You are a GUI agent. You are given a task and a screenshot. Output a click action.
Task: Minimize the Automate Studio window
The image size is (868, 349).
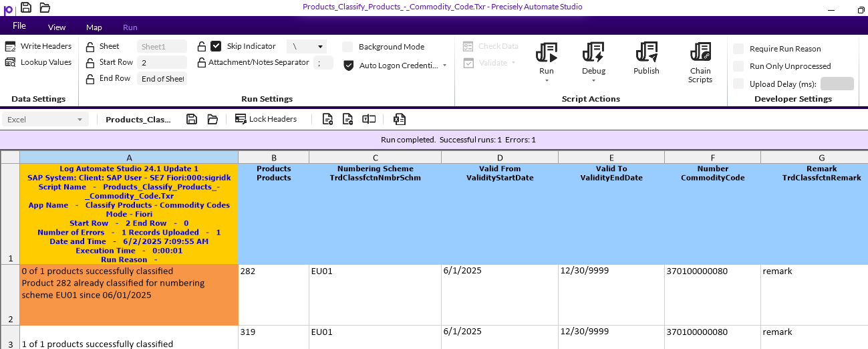831,10
